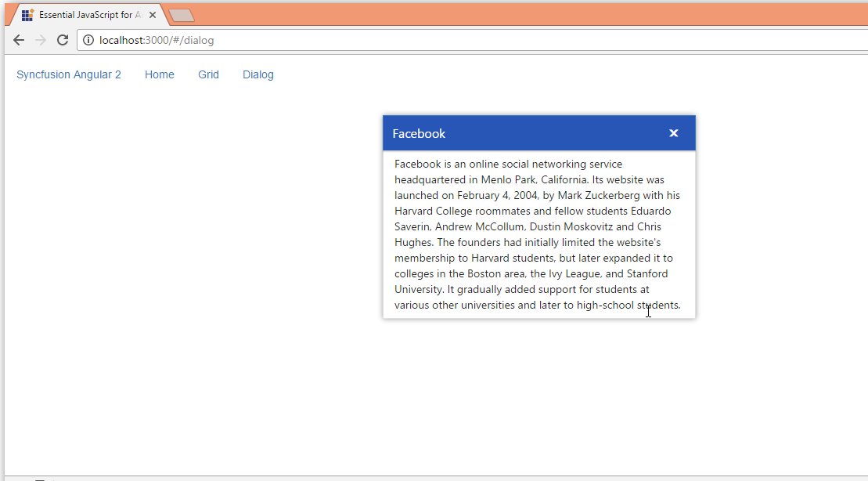
Task: Open the Dialog nav link
Action: tap(258, 74)
